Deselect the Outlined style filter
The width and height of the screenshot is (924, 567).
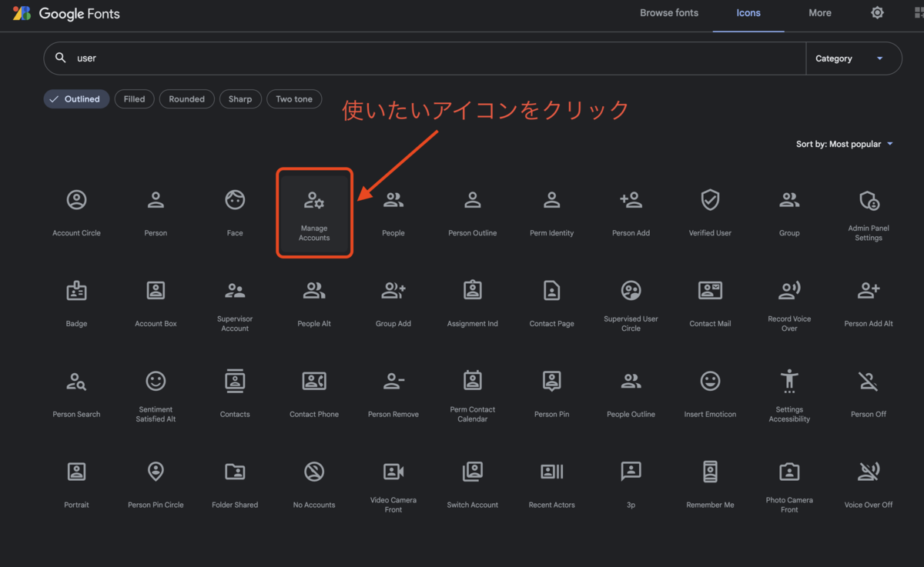coord(76,98)
